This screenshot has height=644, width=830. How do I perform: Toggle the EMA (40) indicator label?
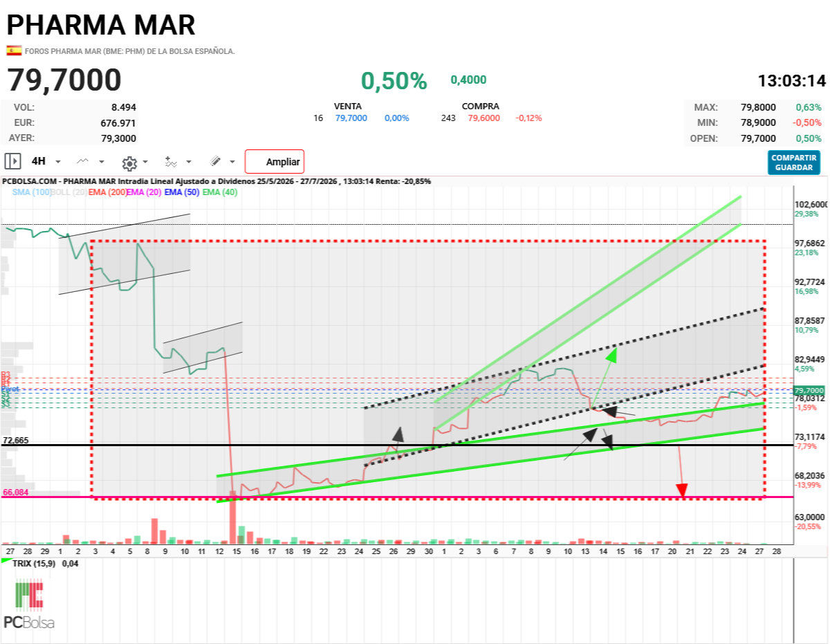[x=220, y=192]
